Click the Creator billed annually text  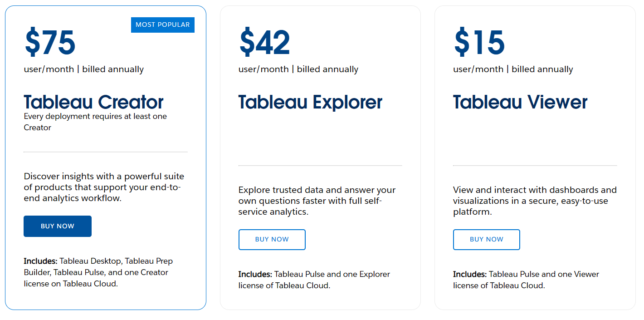pos(83,69)
